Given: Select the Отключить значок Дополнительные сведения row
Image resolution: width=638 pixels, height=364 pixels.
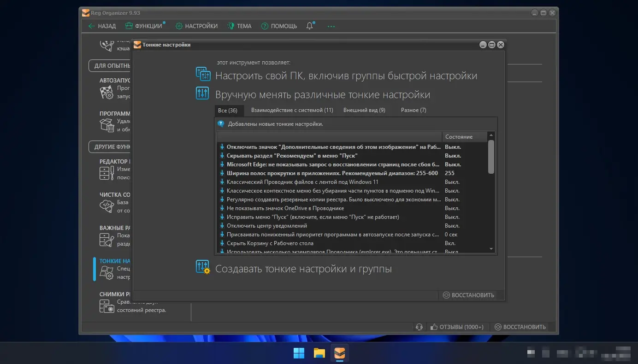Looking at the screenshot, I should [352, 147].
